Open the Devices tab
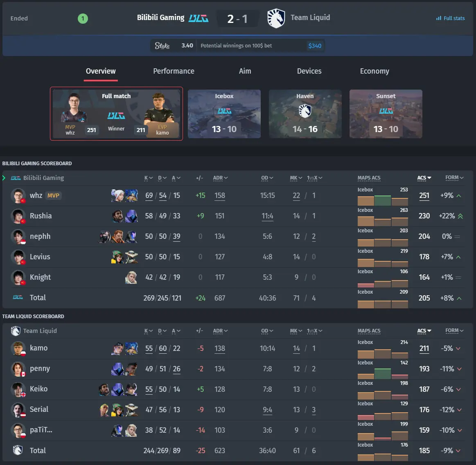Screen dimensions: 476x465 coord(309,71)
